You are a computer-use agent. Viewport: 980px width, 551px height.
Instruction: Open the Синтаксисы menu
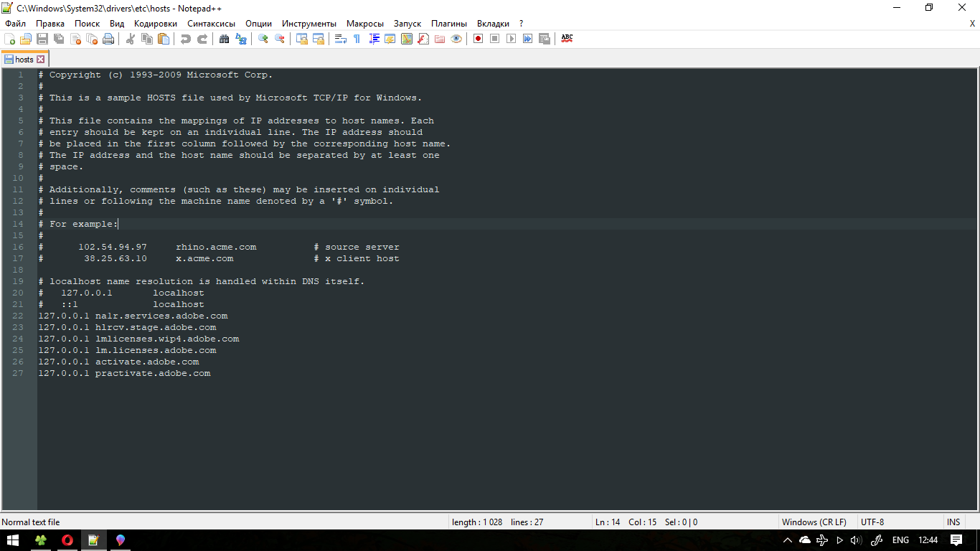(x=212, y=24)
